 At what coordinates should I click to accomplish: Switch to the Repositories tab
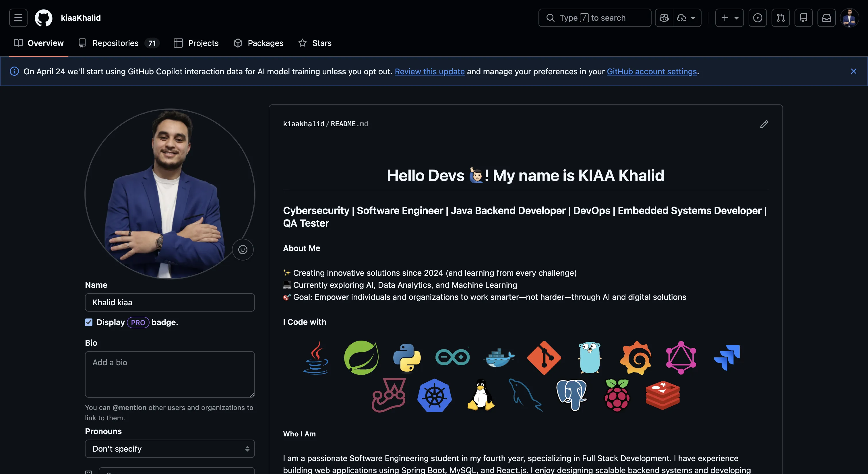116,43
